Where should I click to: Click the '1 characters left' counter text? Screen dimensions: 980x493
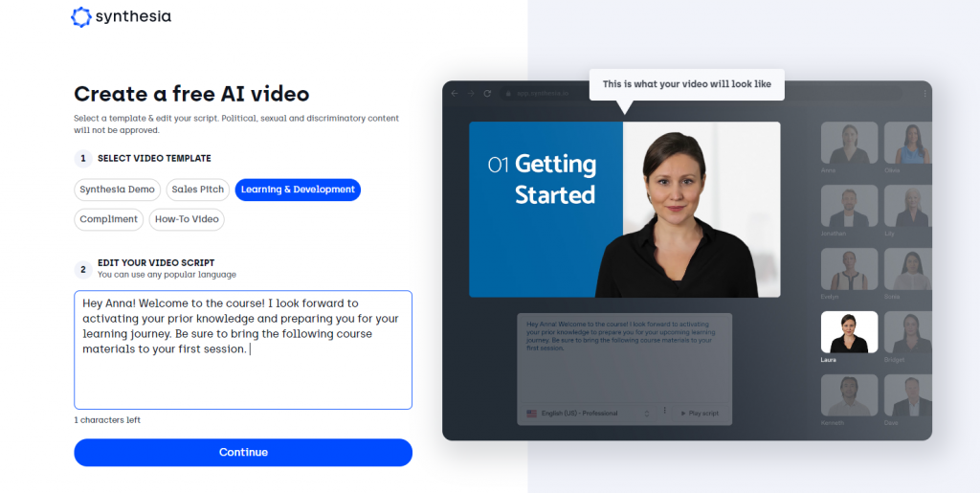tap(107, 420)
